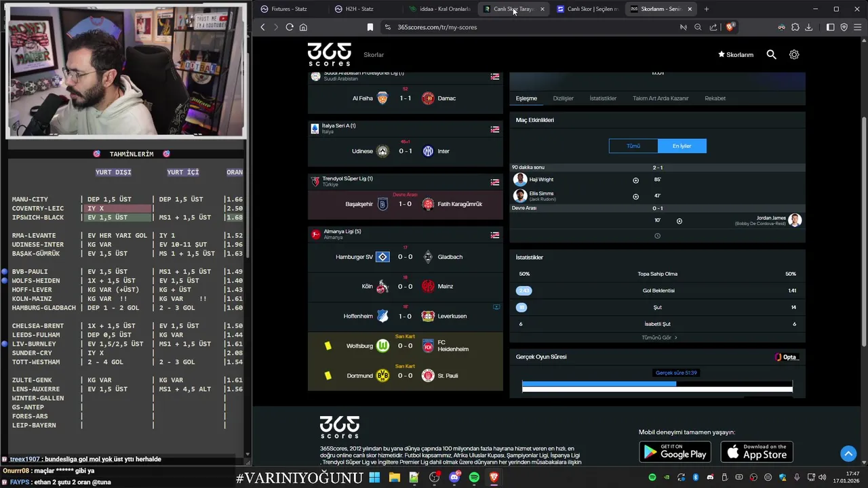
Task: Open the Eşleşme tab
Action: 526,98
